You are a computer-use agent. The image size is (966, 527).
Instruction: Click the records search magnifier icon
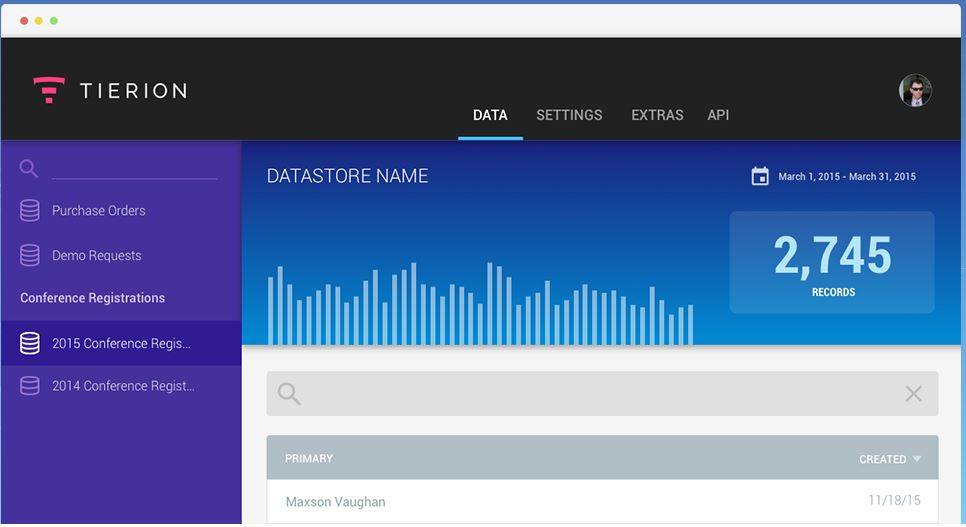coord(289,394)
